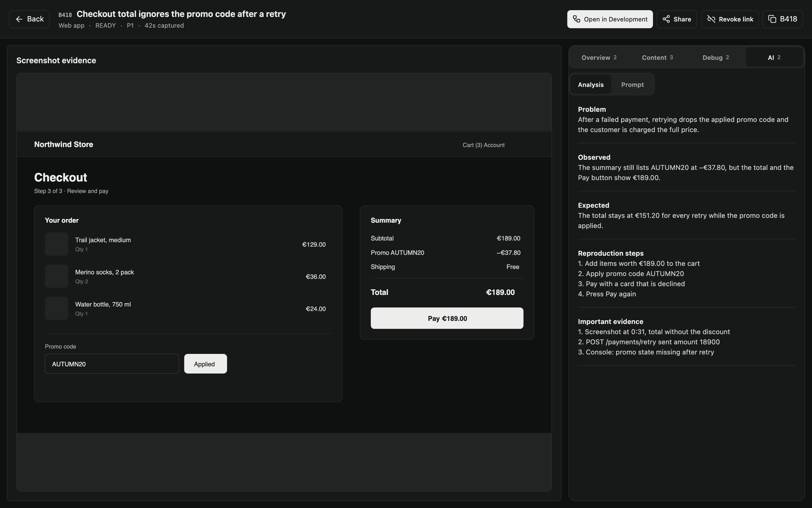The height and width of the screenshot is (508, 812).
Task: Click the READY status label
Action: (x=105, y=25)
